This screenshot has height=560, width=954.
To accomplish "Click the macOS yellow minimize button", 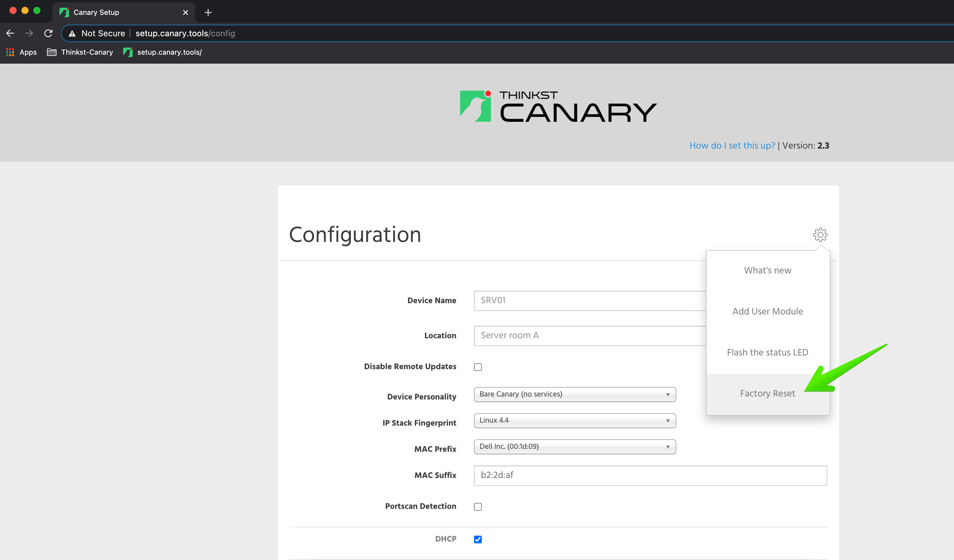I will [25, 11].
